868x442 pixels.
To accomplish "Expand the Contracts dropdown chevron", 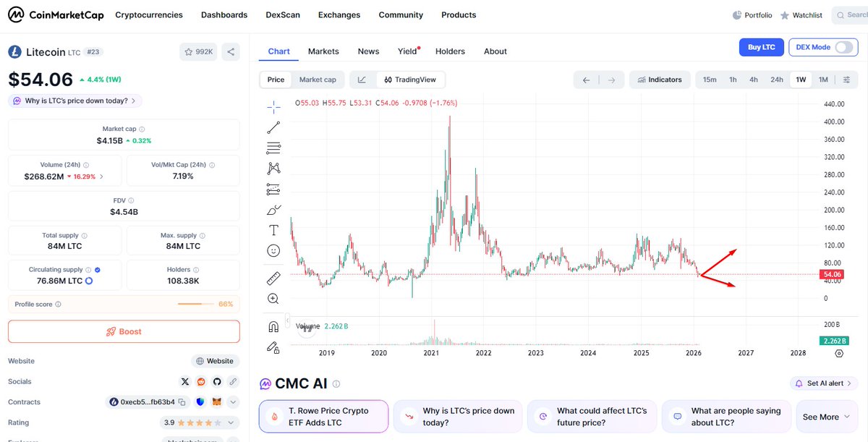I will click(233, 401).
